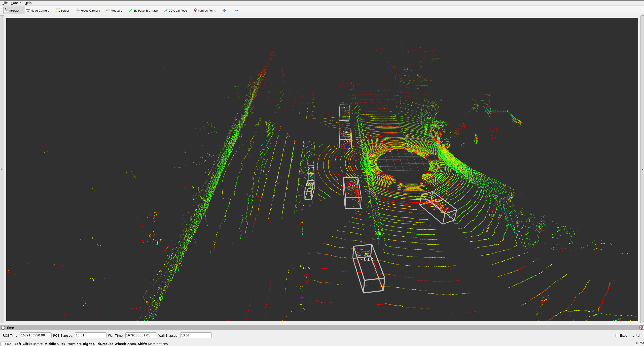Expand the right collapsed side panel
This screenshot has height=346, width=644.
tap(642, 169)
